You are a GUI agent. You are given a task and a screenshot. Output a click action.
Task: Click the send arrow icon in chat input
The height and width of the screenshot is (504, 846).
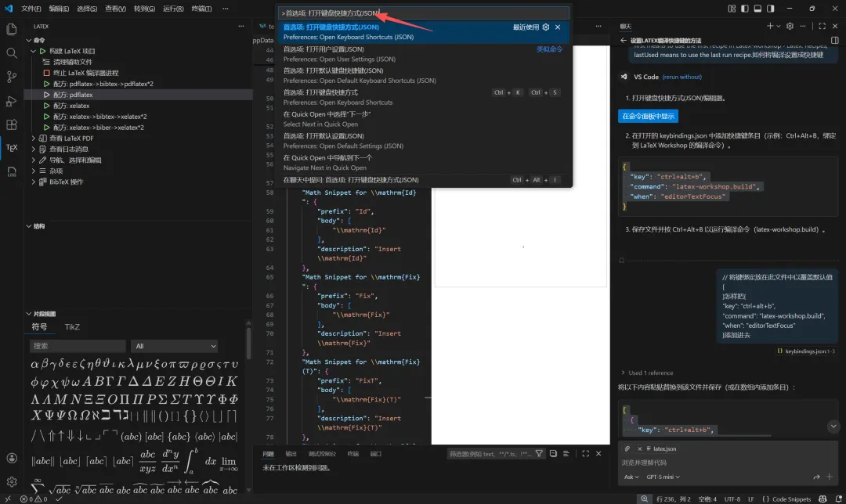pos(816,477)
